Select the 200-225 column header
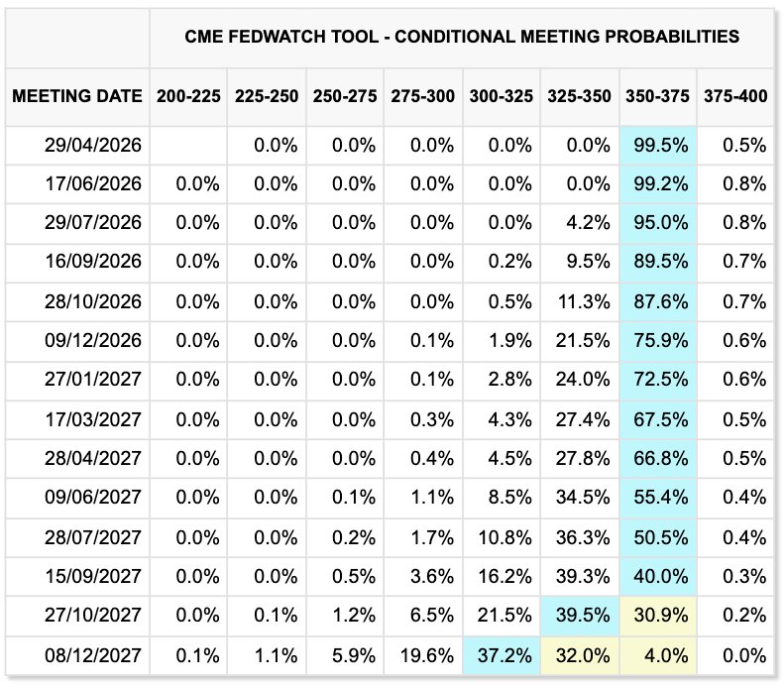This screenshot has height=686, width=784. pyautogui.click(x=188, y=97)
